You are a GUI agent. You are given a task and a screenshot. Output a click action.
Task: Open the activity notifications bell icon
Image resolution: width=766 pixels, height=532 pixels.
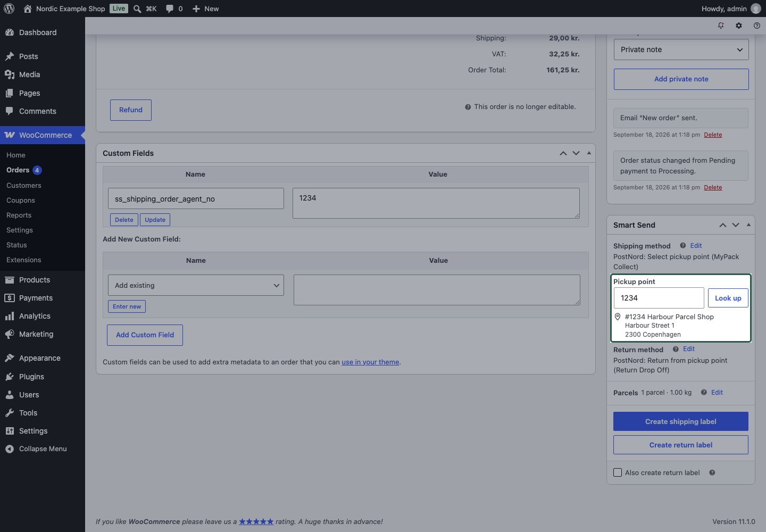[x=721, y=26]
